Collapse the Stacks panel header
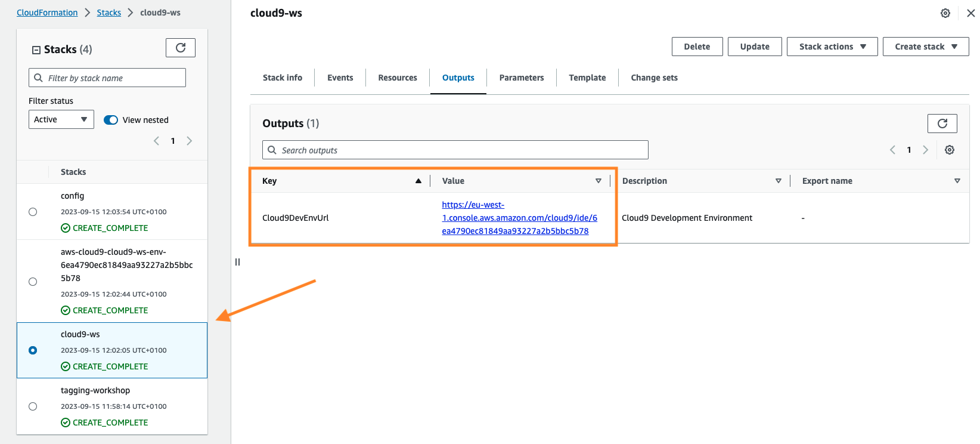Screen dimensions: 980x444 36,50
